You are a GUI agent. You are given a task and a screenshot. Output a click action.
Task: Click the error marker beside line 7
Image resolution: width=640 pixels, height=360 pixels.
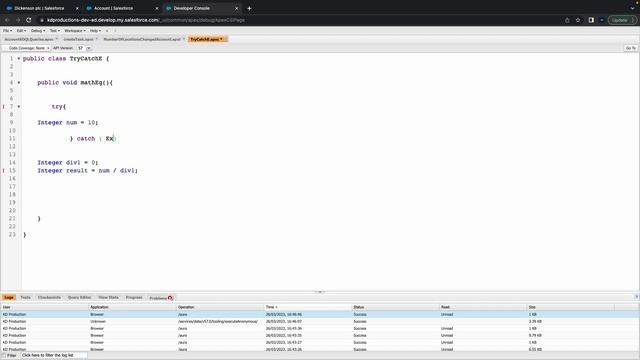[x=4, y=106]
